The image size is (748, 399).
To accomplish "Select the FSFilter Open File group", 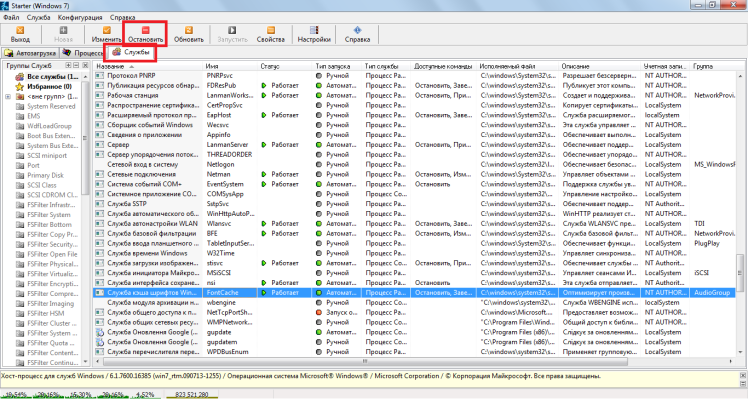I will pyautogui.click(x=46, y=254).
